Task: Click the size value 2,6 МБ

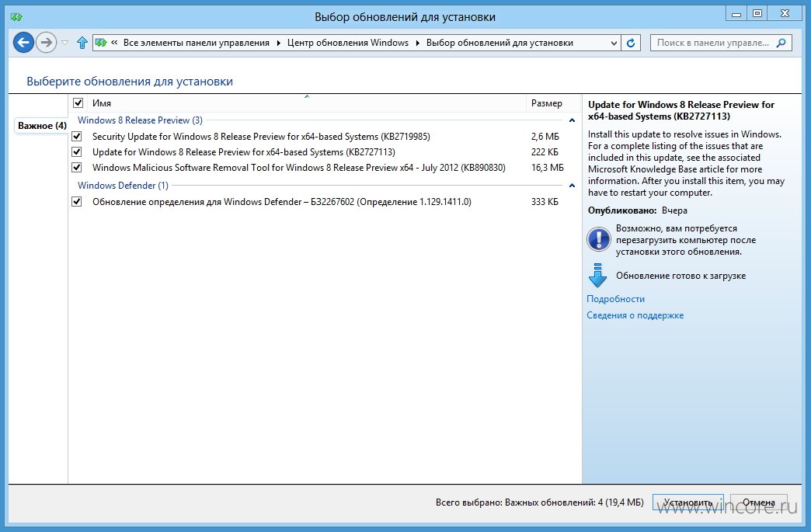Action: tap(545, 137)
